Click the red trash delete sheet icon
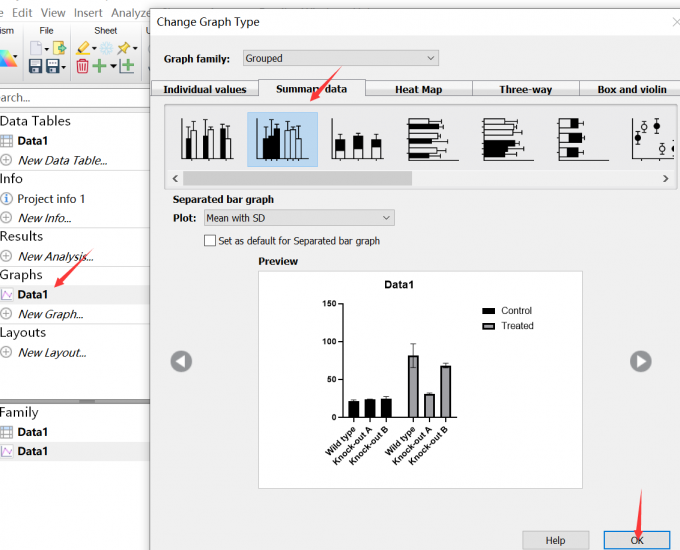Image resolution: width=680 pixels, height=550 pixels. tap(82, 66)
